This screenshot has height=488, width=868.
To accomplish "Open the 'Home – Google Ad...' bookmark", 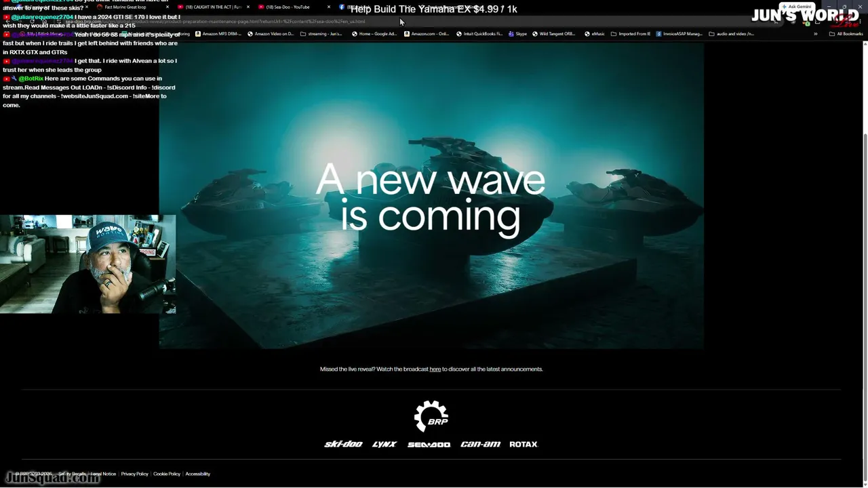I will [x=375, y=34].
